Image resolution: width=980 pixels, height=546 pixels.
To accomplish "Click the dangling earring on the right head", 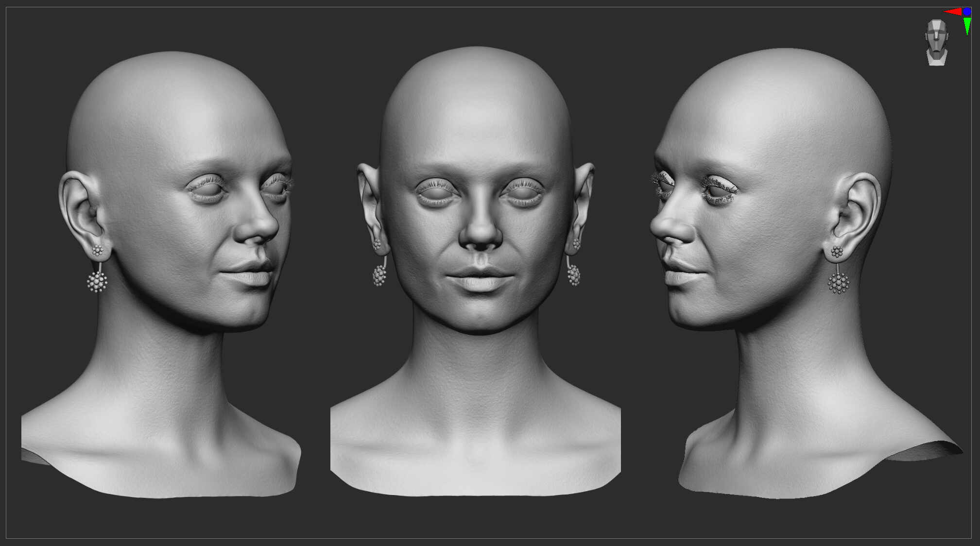I will pyautogui.click(x=839, y=283).
